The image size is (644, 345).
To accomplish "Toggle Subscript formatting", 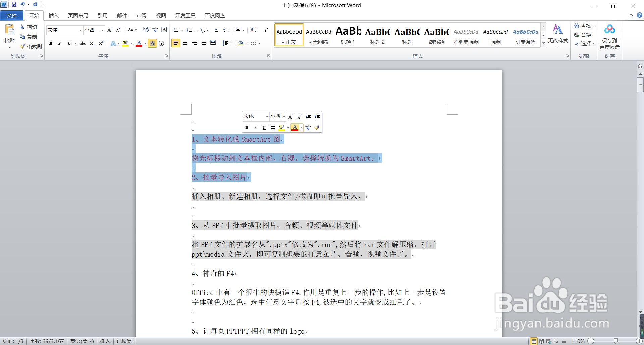I will [x=92, y=43].
